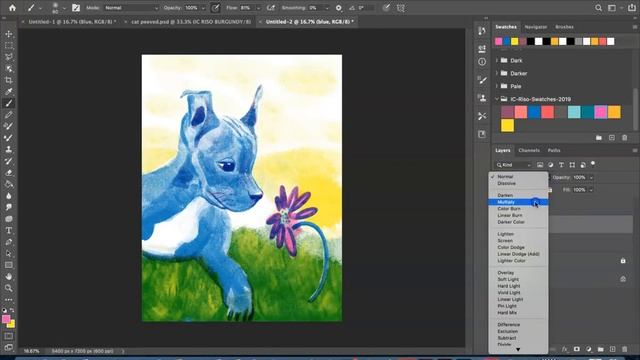Open the Info panel icon
640x360 pixels.
(482, 62)
